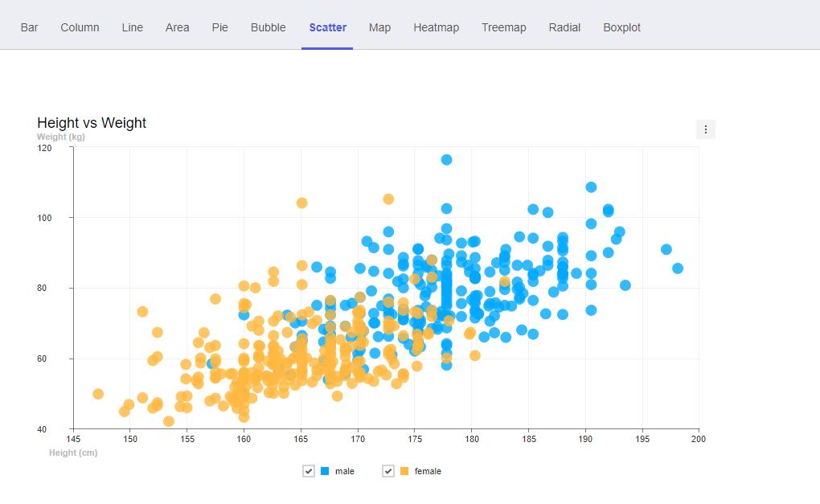The width and height of the screenshot is (820, 504).
Task: Select the Radial chart tab
Action: click(x=564, y=27)
